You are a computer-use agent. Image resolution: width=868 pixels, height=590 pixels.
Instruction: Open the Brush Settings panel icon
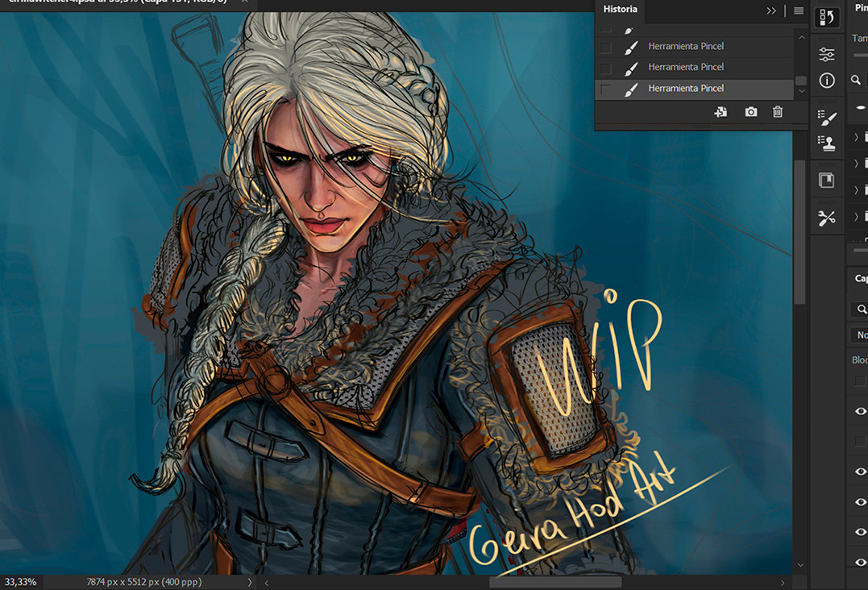(x=826, y=117)
